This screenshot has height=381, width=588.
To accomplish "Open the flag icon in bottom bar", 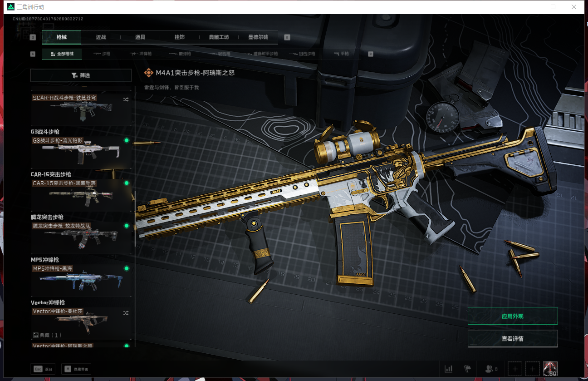I will 467,369.
